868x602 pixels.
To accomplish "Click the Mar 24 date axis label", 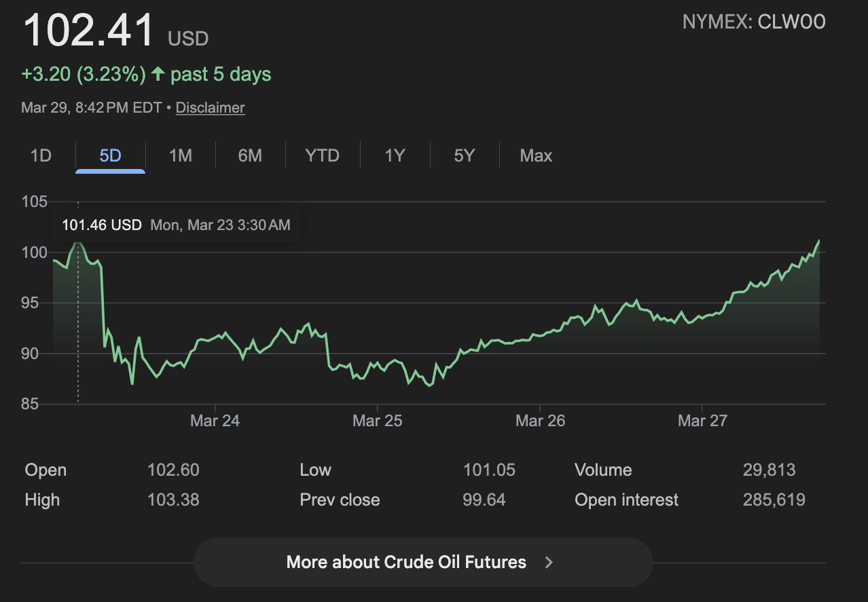I will tap(215, 421).
